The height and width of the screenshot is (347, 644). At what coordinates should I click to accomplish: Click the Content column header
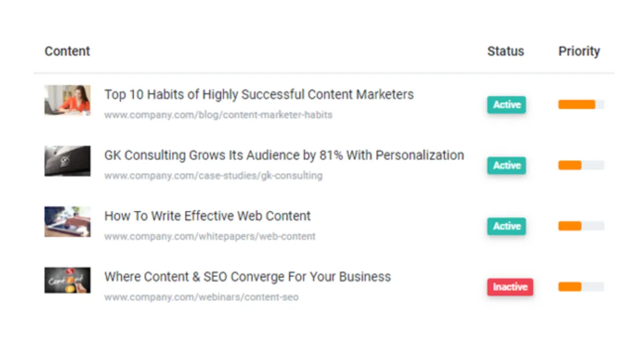(x=67, y=52)
